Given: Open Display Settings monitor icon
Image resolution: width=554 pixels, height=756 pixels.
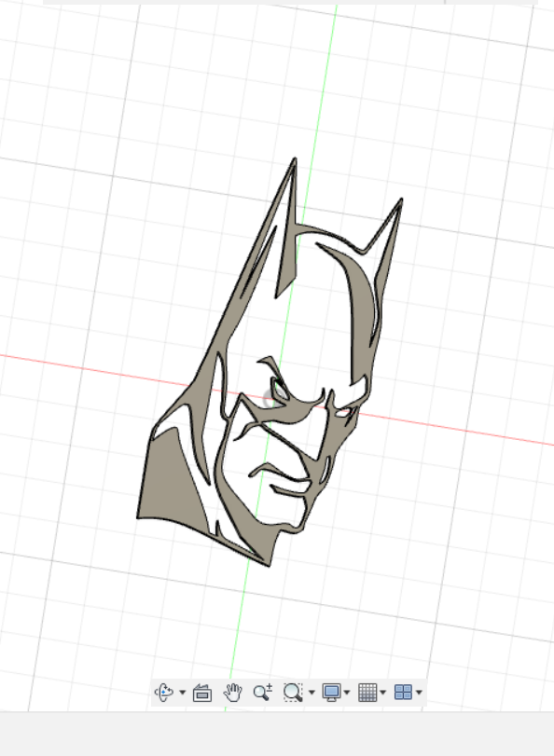Looking at the screenshot, I should [x=331, y=693].
